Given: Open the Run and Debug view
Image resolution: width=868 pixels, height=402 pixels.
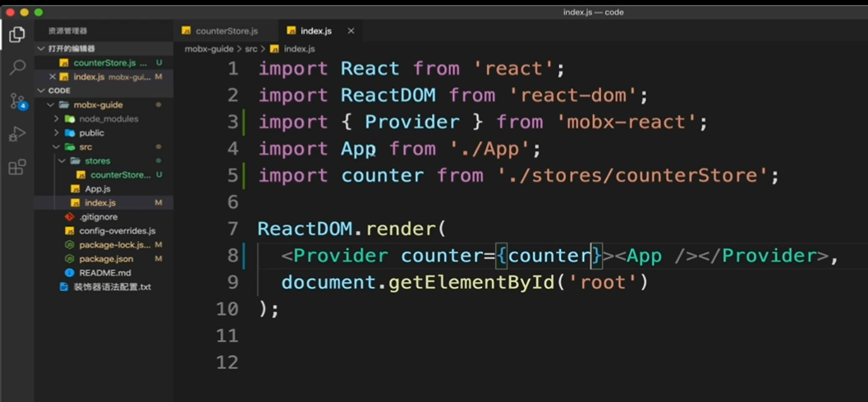Looking at the screenshot, I should pyautogui.click(x=17, y=134).
